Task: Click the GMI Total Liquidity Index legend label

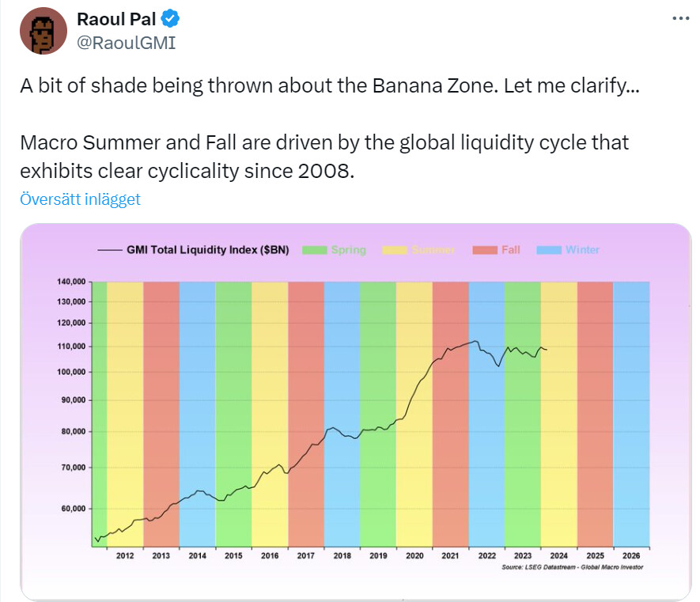Action: 207,250
